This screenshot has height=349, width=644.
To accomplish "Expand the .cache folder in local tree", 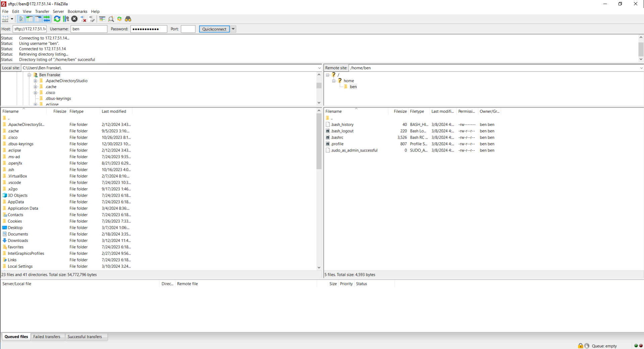I will (x=35, y=87).
